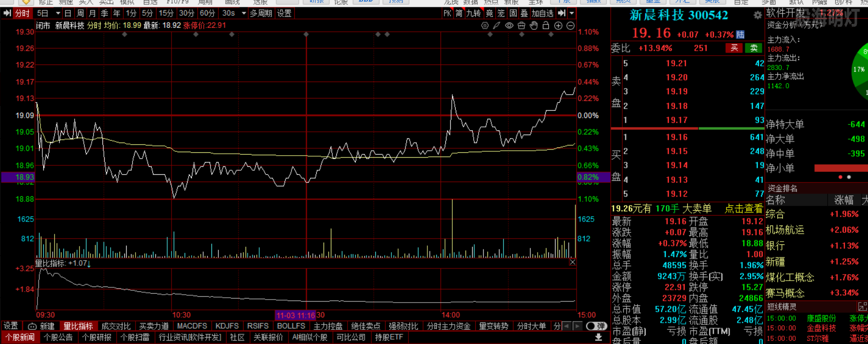Zoom in with the plus circle icon
Viewport: 868px width, 344px height.
[559, 25]
